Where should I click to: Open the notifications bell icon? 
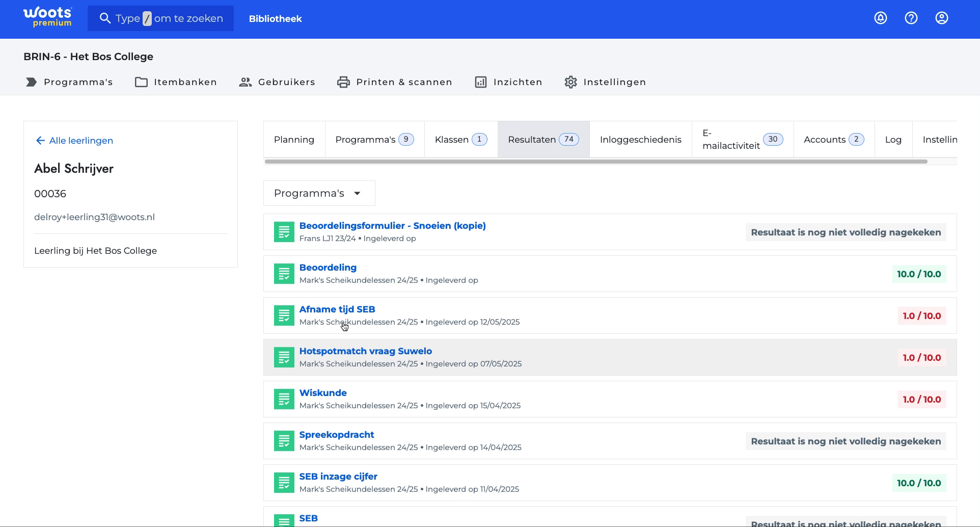tap(881, 18)
